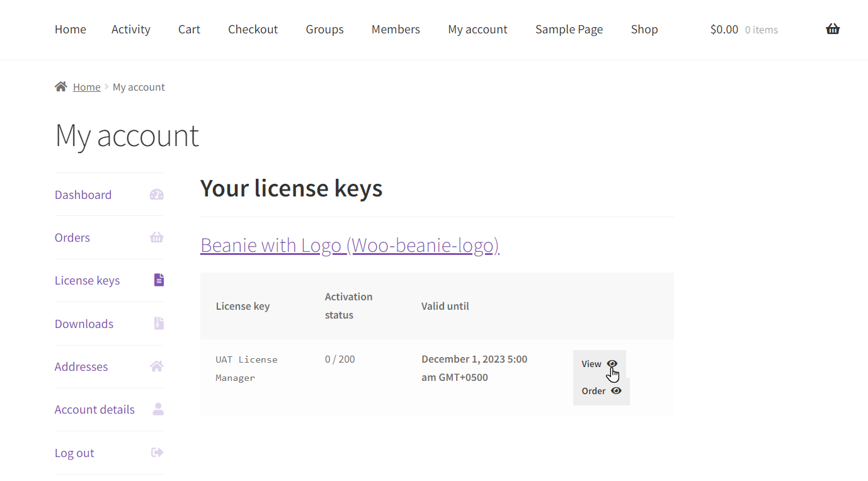Click the Addresses house icon
The image size is (868, 481).
tap(157, 366)
